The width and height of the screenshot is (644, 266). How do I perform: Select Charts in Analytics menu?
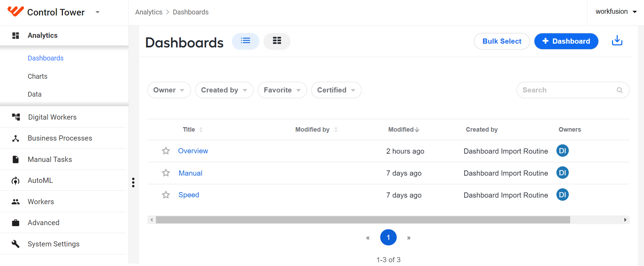37,76
